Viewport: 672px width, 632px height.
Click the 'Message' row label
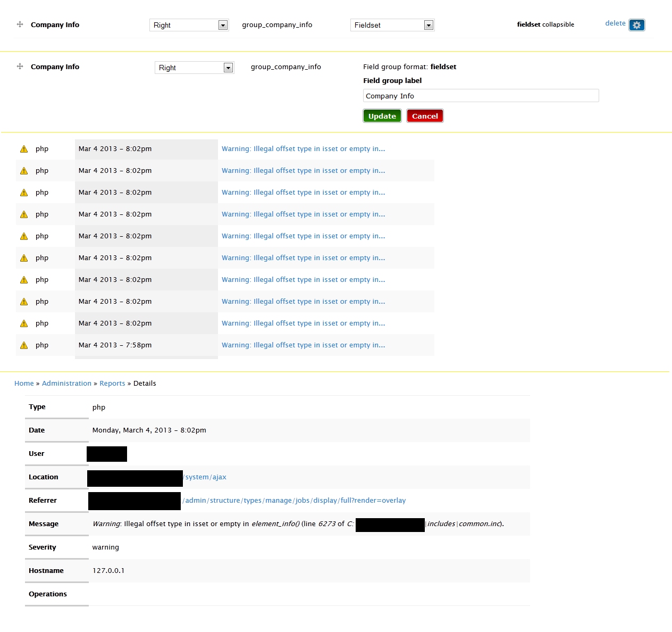point(44,524)
